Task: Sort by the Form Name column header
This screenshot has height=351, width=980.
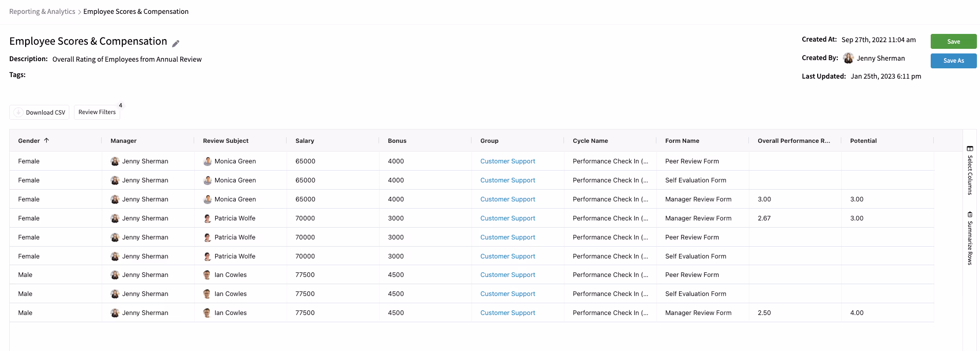Action: [x=682, y=141]
